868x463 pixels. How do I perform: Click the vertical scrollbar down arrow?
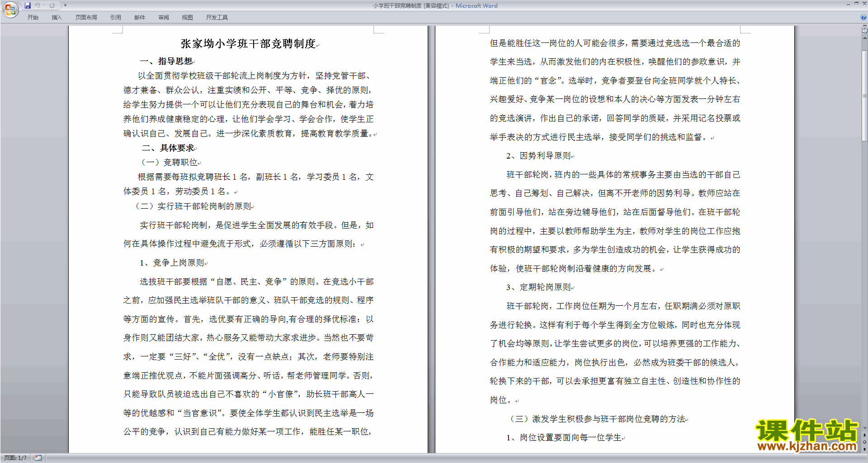(x=865, y=428)
